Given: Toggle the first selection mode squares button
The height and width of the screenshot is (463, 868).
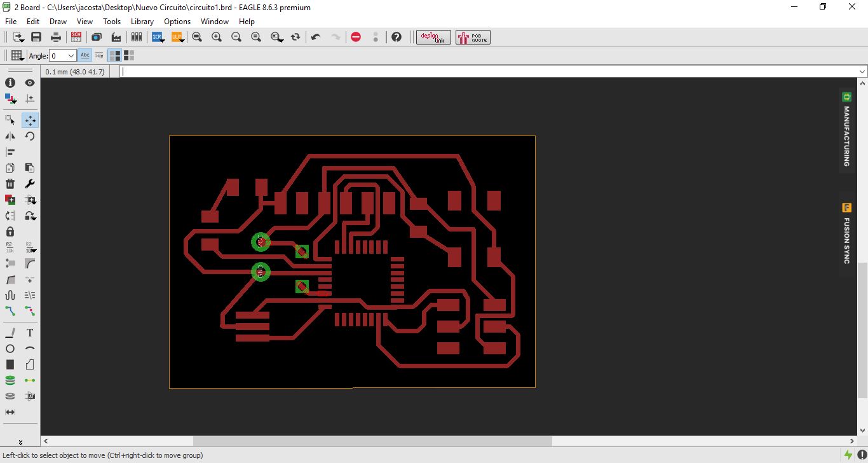Looking at the screenshot, I should pyautogui.click(x=114, y=56).
